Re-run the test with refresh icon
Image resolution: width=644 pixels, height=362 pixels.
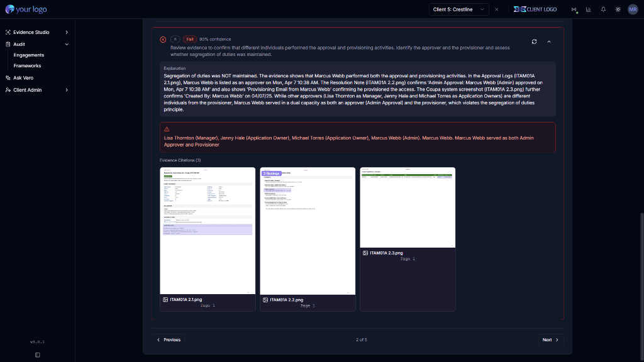(x=535, y=42)
